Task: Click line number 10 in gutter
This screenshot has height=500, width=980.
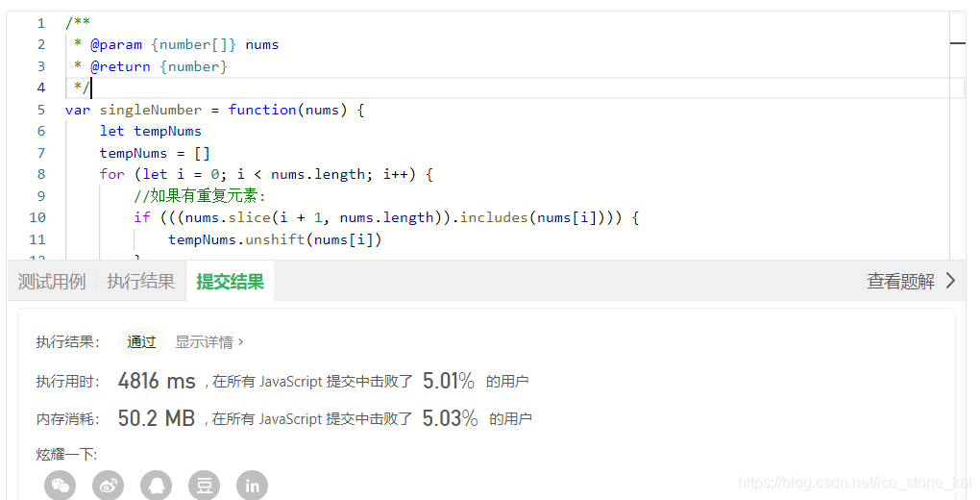Action: [x=37, y=217]
